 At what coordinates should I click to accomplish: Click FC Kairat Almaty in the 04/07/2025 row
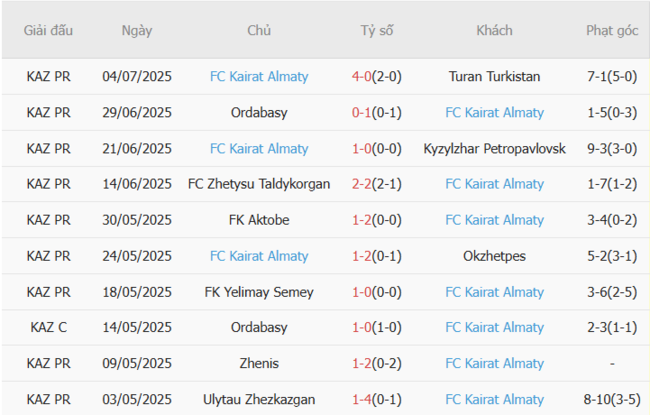tap(259, 76)
